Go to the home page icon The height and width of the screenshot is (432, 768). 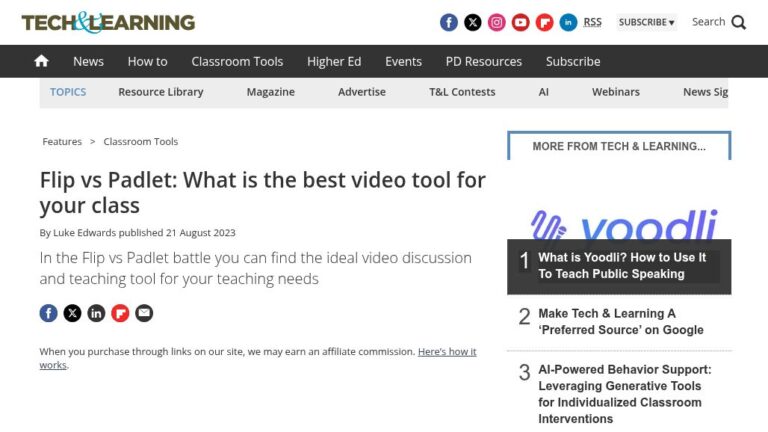coord(41,61)
